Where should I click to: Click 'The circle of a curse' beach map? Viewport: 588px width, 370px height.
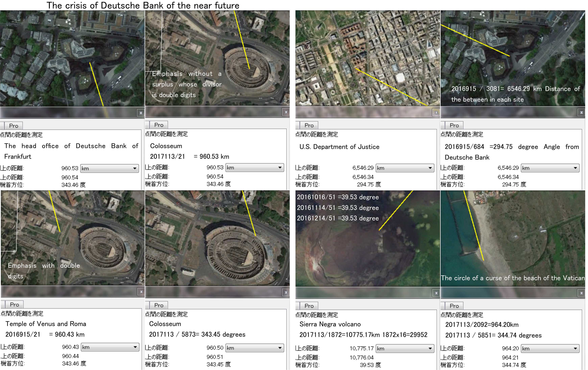[x=513, y=238]
